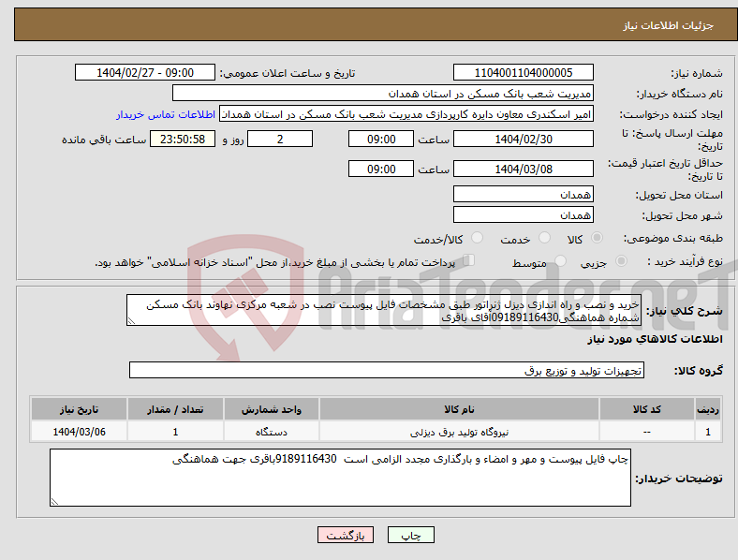Click the واحد شمارش column header
The width and height of the screenshot is (738, 560).
click(272, 409)
